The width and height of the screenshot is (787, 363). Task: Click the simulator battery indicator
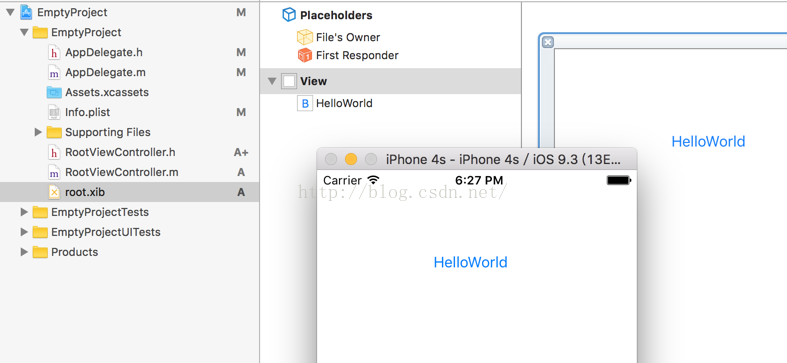619,180
